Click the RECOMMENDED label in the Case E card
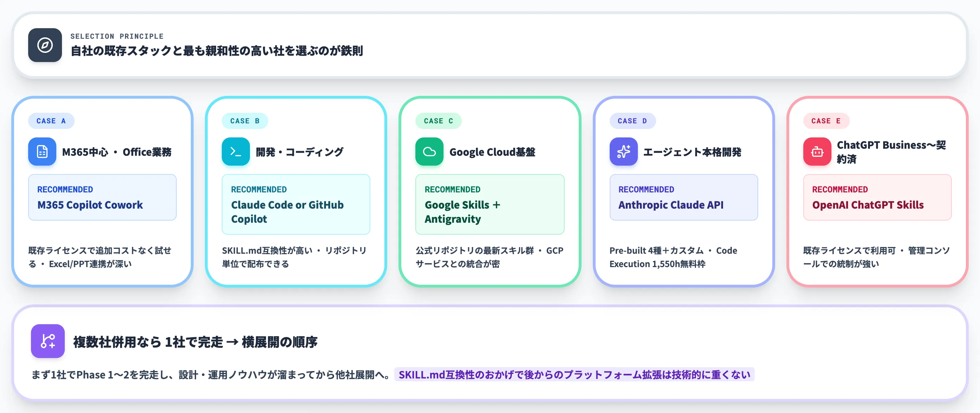 [840, 189]
